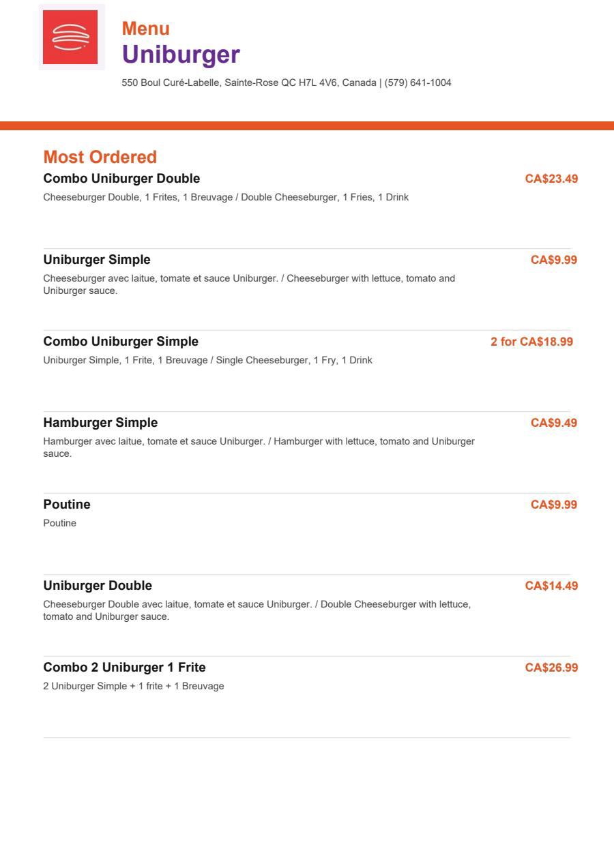Select Combo 2 Uniburger 1 Frite
614x868 pixels.
(124, 668)
